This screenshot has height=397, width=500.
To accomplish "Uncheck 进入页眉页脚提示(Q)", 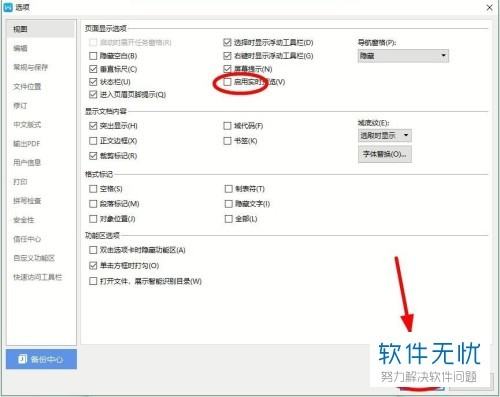I will pos(93,94).
